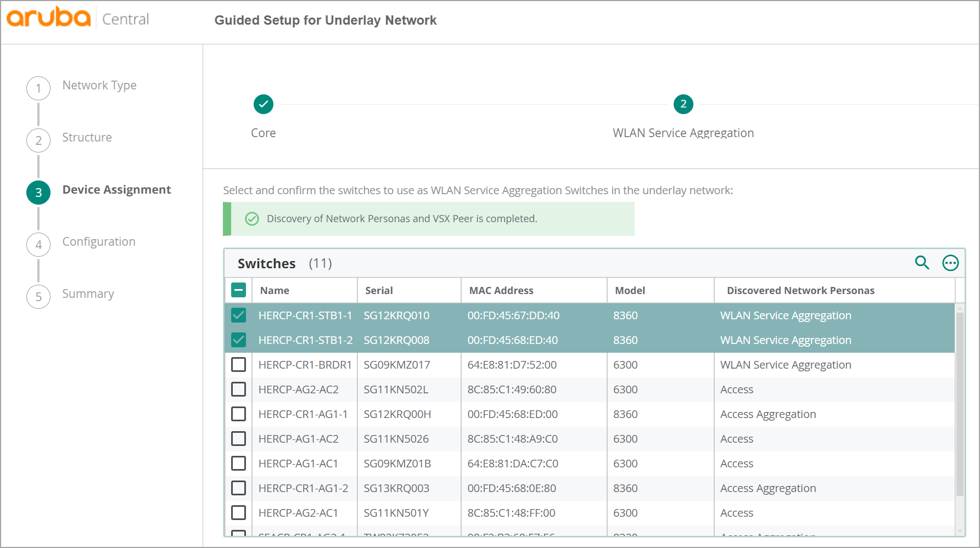
Task: Open the Summary step label
Action: 88,294
